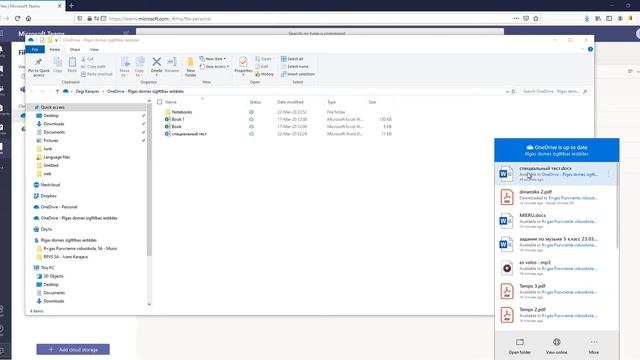
Task: Open History in the ribbon Open group
Action: 264,74
